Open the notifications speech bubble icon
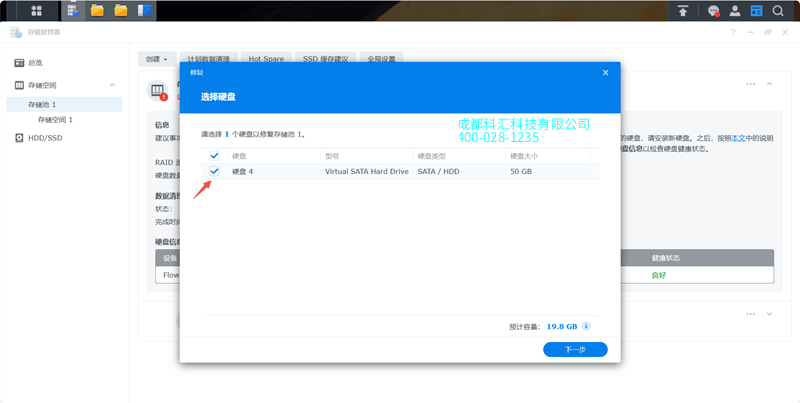 click(713, 11)
